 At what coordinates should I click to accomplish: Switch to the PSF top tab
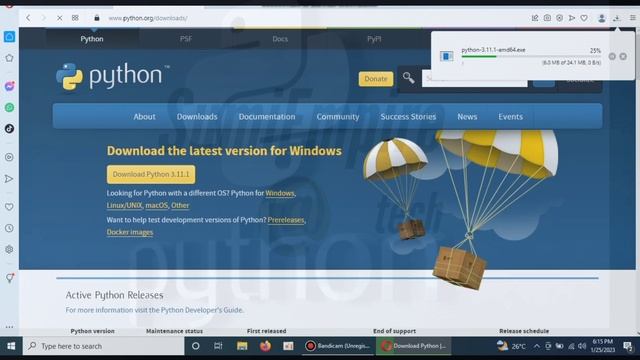(x=186, y=39)
